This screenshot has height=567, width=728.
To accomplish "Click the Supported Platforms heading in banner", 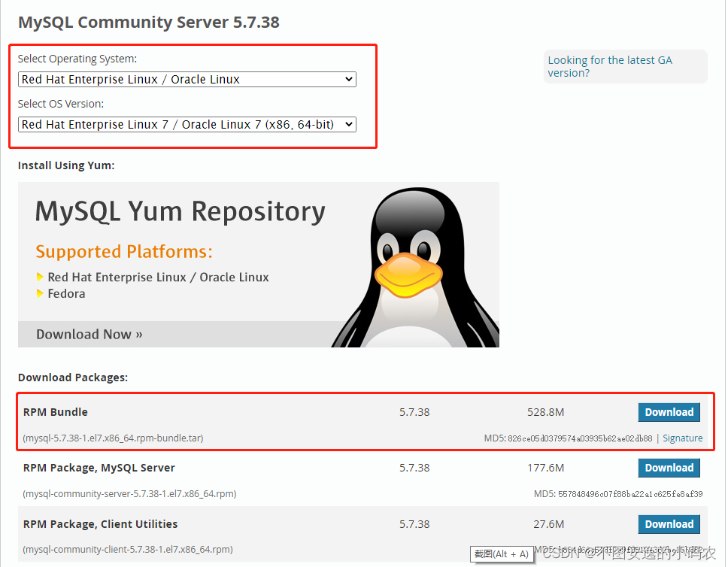I will click(x=124, y=252).
